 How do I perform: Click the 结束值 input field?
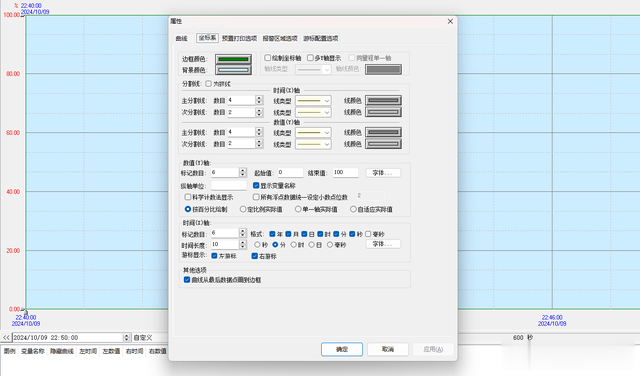345,173
